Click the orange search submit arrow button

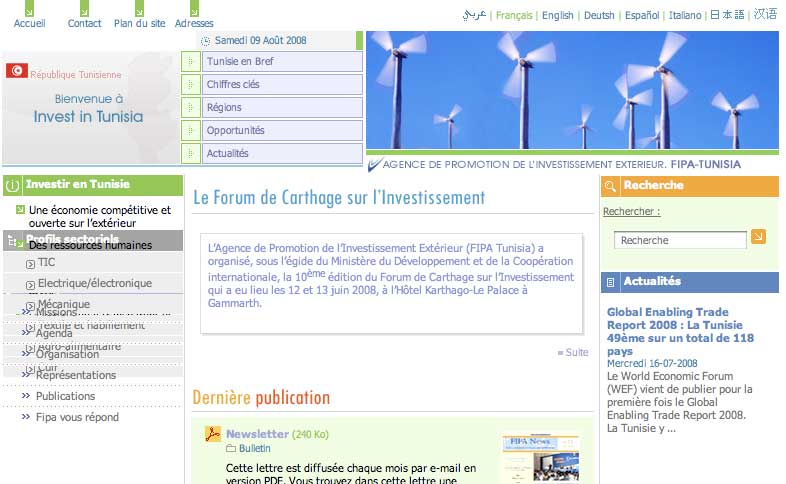pyautogui.click(x=758, y=236)
